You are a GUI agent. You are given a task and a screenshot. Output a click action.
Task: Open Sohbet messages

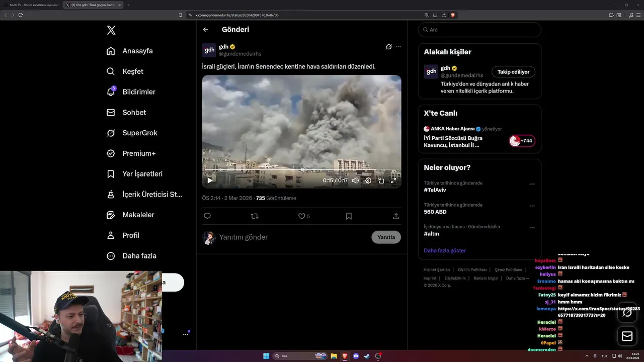click(x=126, y=113)
